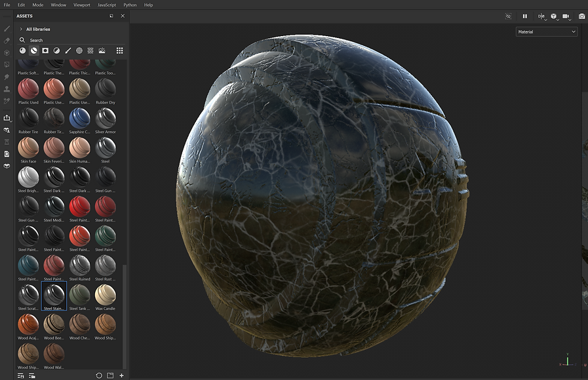Viewport: 588px width, 380px height.
Task: Open the Viewport menu
Action: coord(82,5)
